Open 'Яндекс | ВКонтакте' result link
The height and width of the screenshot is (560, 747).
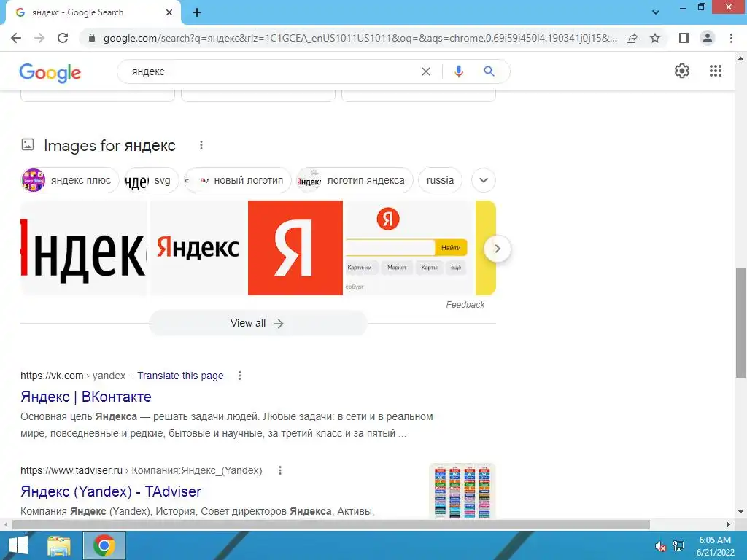pyautogui.click(x=86, y=397)
